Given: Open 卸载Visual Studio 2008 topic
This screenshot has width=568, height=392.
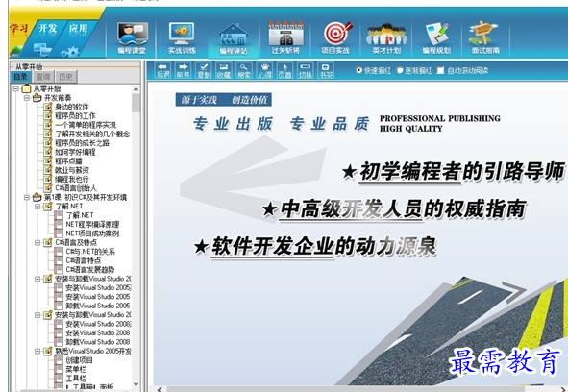Looking at the screenshot, I should coord(98,342).
